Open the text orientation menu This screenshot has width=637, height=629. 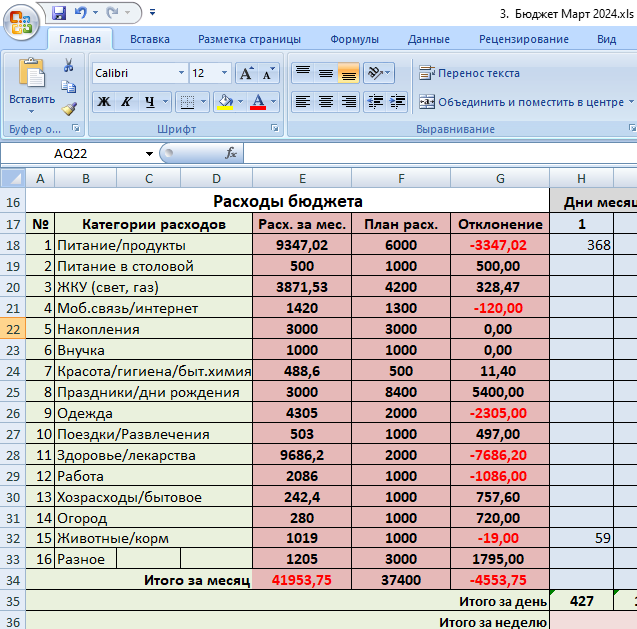pos(379,73)
